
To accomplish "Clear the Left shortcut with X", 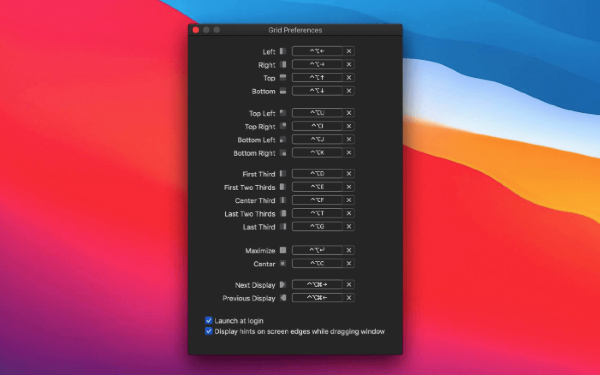I will click(349, 51).
